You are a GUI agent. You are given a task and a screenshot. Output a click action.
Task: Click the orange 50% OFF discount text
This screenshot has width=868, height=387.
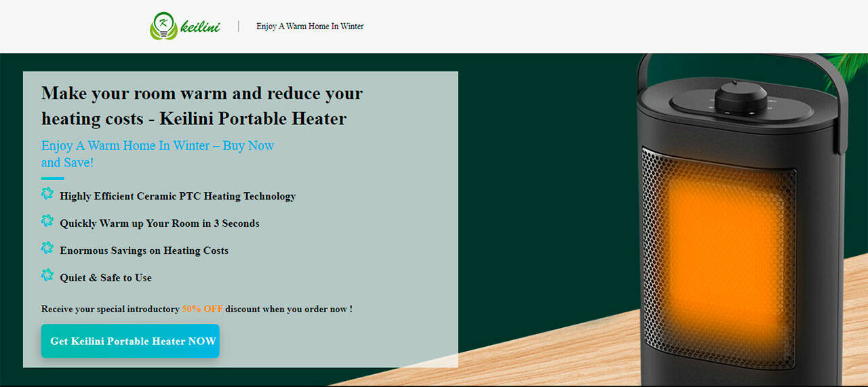coord(202,309)
